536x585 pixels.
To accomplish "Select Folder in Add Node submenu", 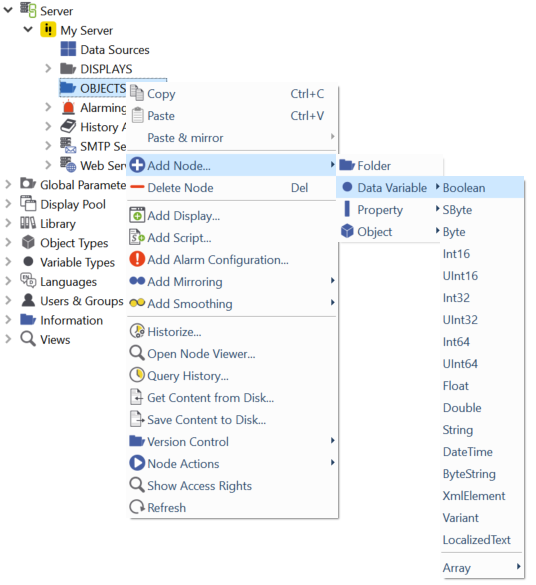I will point(390,165).
